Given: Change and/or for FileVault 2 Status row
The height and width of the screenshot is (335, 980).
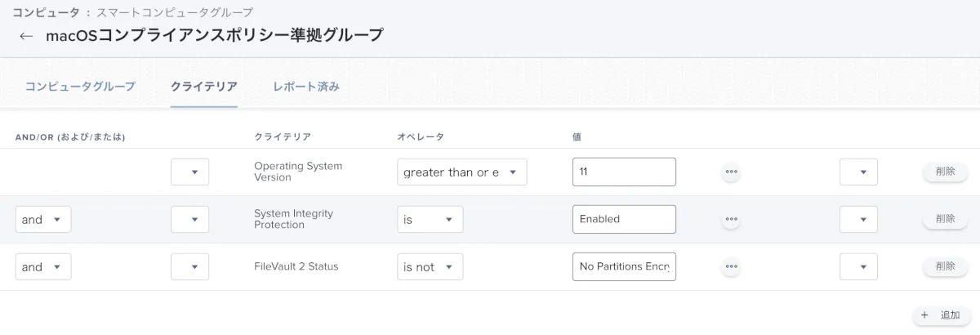Looking at the screenshot, I should (x=42, y=266).
